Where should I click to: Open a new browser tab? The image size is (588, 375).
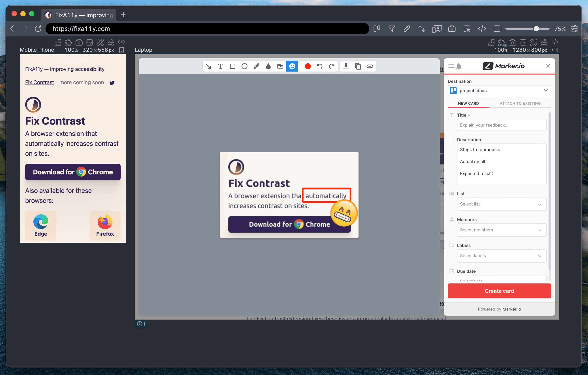point(123,15)
